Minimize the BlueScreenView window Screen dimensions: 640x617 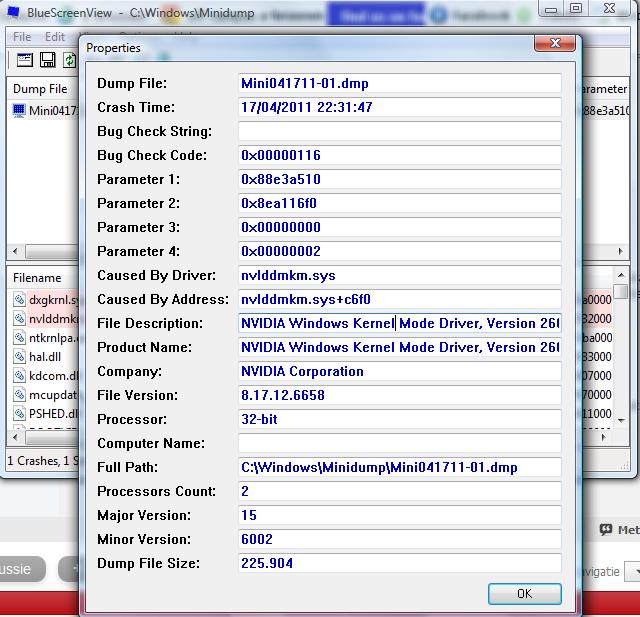pos(551,9)
